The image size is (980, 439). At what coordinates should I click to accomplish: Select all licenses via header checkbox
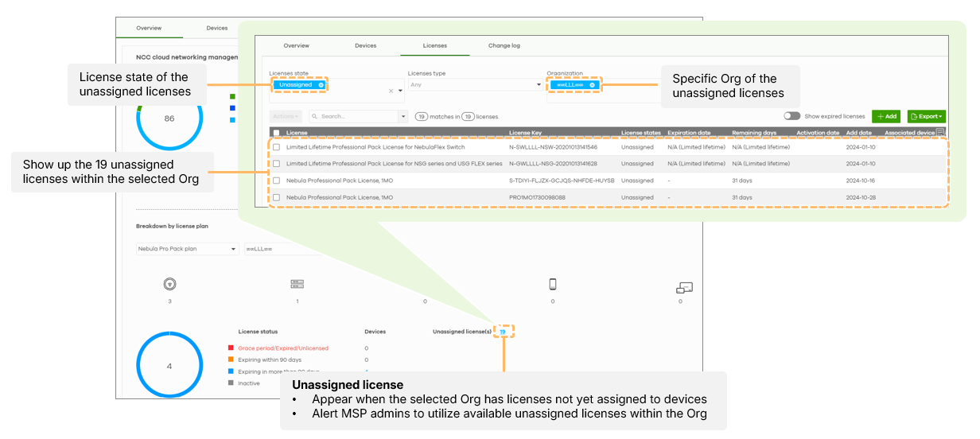point(276,133)
